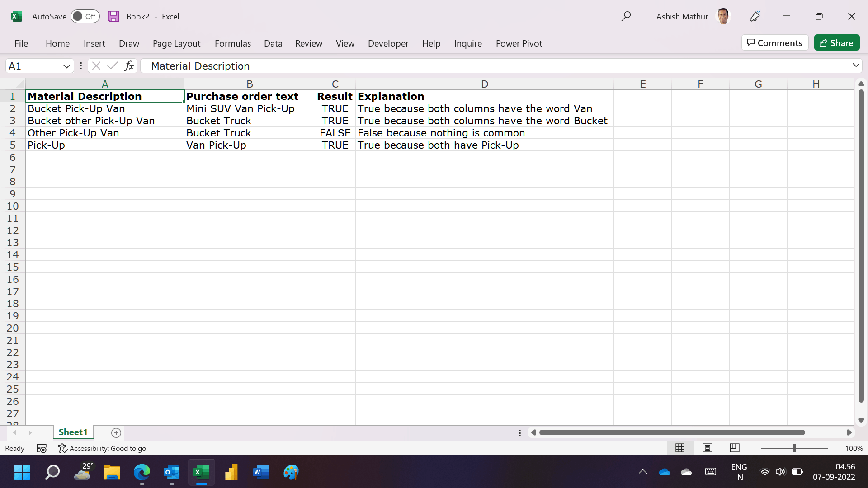Click the FALSE result cell
The width and height of the screenshot is (868, 488).
pos(335,133)
